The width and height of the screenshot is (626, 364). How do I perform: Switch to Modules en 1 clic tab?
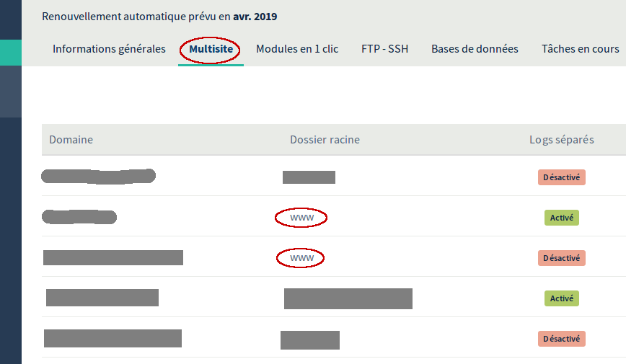297,49
